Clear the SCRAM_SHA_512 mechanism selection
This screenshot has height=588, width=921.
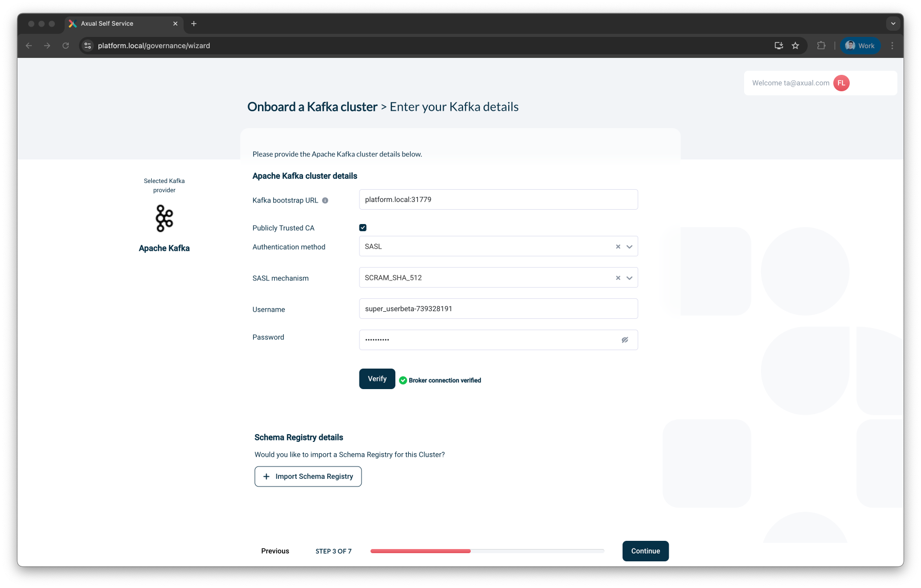(617, 278)
